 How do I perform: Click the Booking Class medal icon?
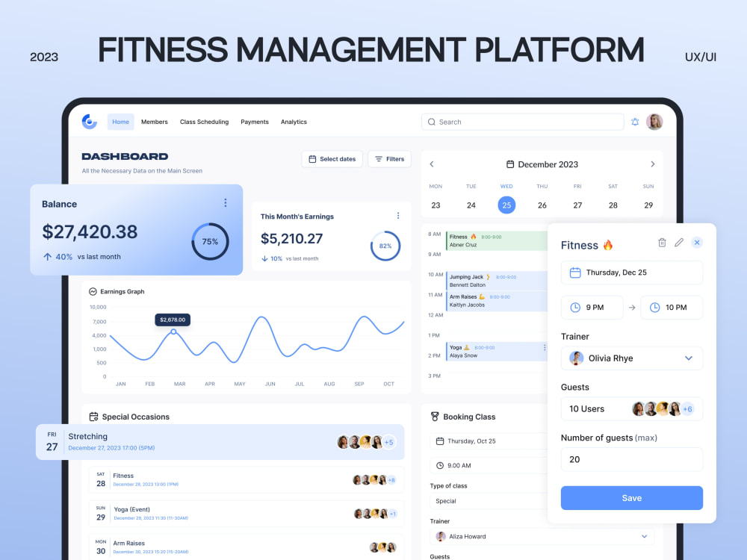click(435, 417)
